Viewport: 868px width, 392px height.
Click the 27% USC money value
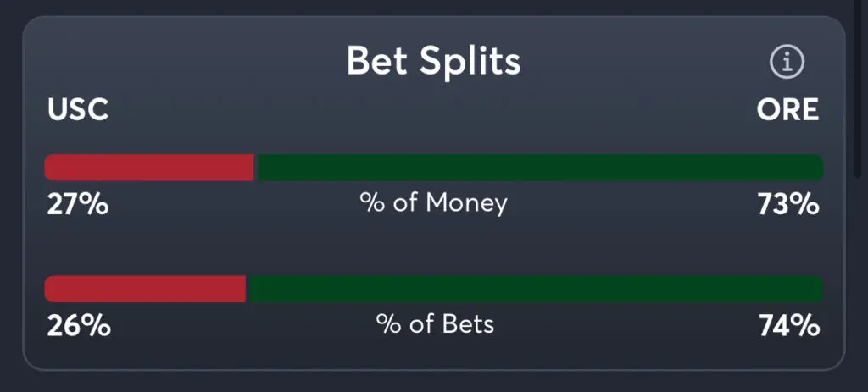click(x=77, y=204)
